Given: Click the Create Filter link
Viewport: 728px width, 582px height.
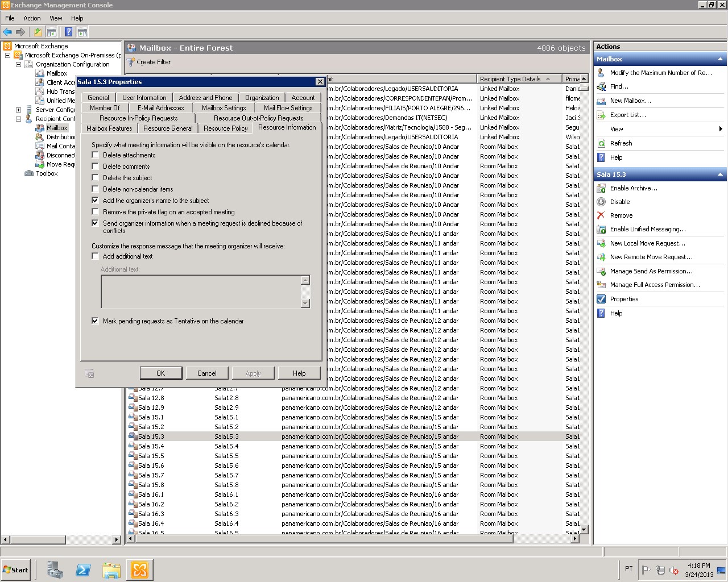Looking at the screenshot, I should (x=153, y=62).
